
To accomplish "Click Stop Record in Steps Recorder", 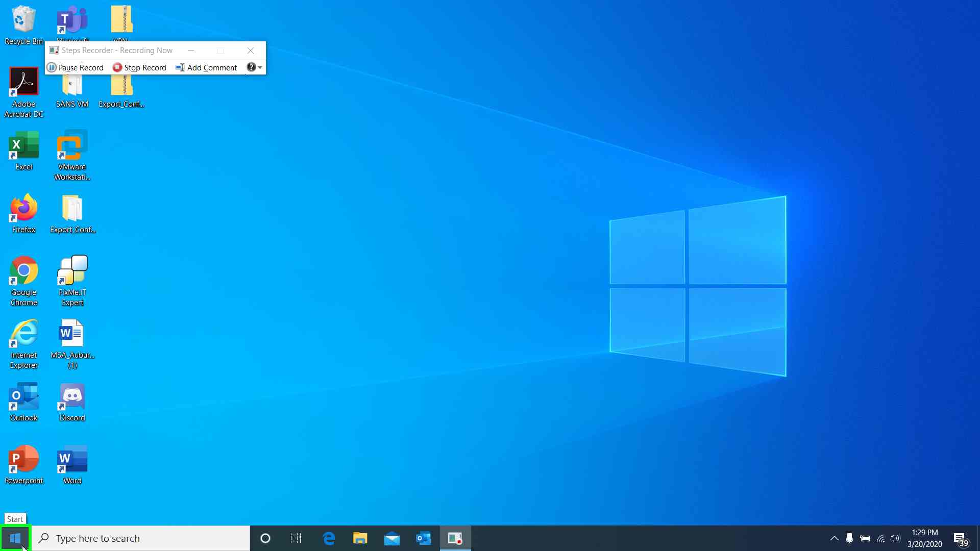I will click(x=139, y=67).
